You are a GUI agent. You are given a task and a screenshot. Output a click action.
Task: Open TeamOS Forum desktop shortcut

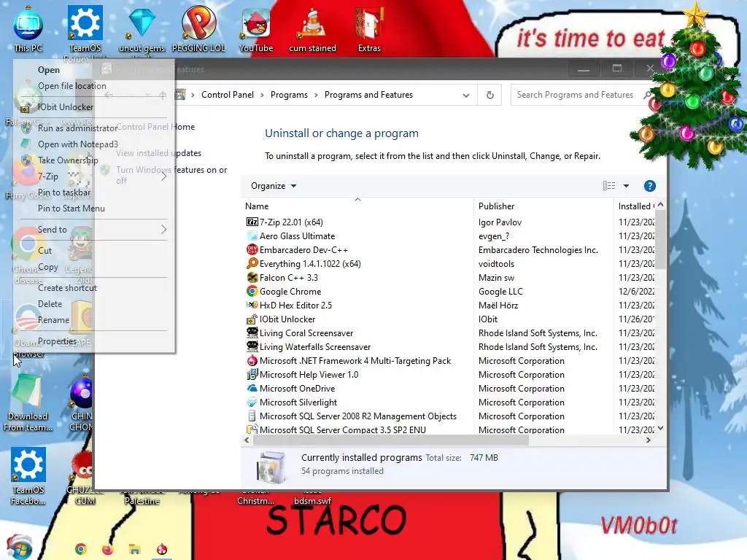(x=85, y=28)
